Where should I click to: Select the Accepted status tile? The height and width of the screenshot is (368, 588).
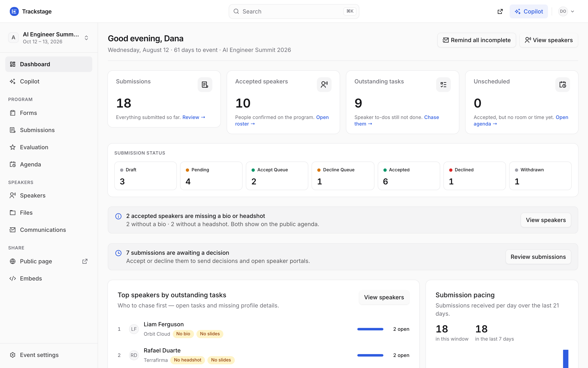(409, 176)
